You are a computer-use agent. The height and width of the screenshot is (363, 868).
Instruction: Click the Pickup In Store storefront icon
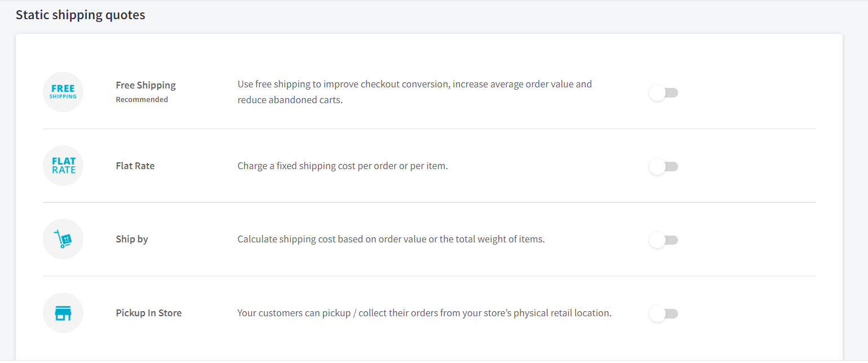coord(63,313)
